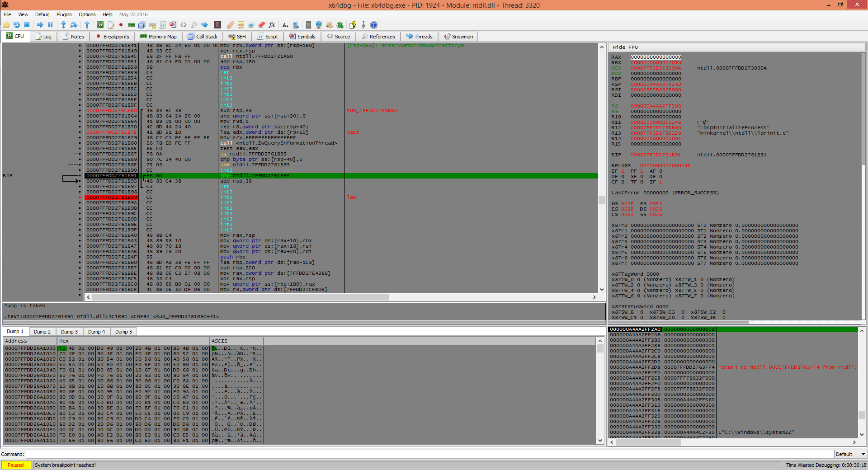Select the Dump 2 tab
The height and width of the screenshot is (470, 868).
point(42,332)
